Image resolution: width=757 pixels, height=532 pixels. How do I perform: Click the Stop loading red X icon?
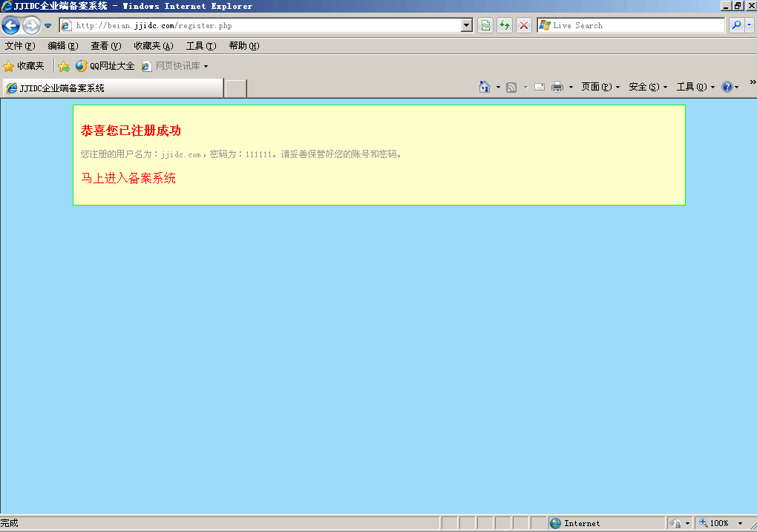(524, 25)
